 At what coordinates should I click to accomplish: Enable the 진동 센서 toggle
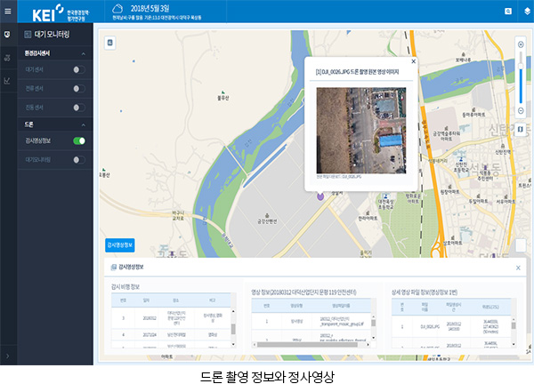(79, 107)
